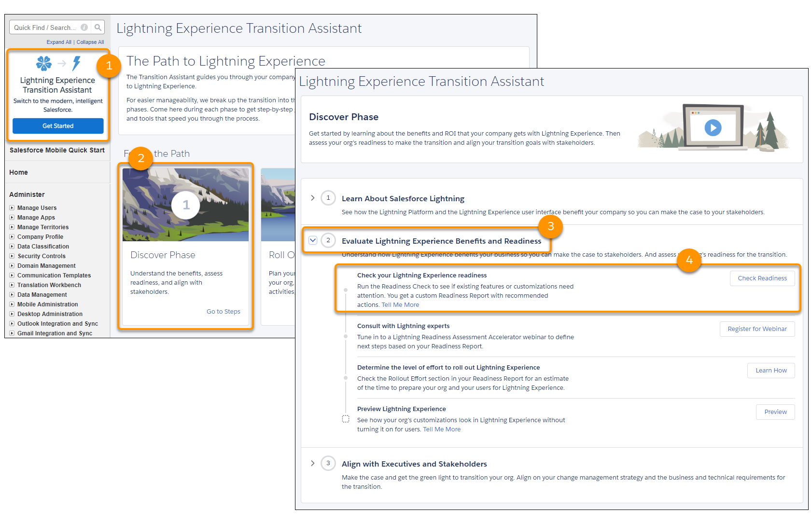Image resolution: width=812 pixels, height=524 pixels.
Task: Play the Discover Phase video
Action: tap(713, 127)
